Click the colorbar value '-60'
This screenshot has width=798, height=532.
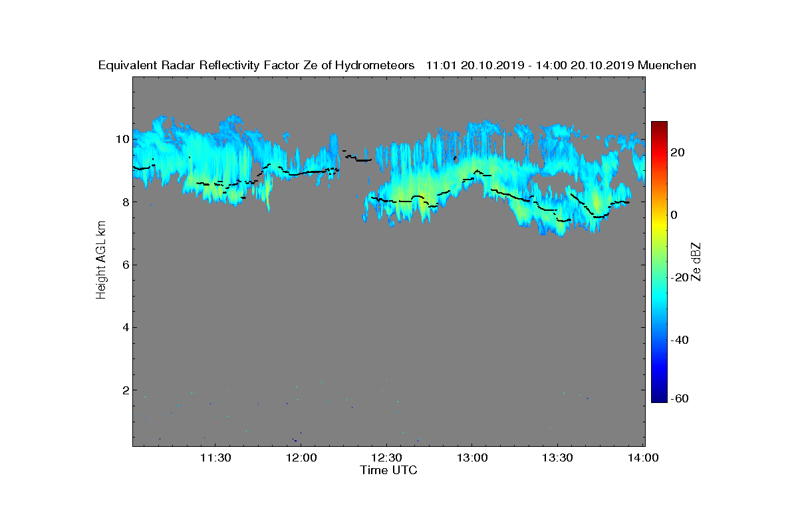680,398
